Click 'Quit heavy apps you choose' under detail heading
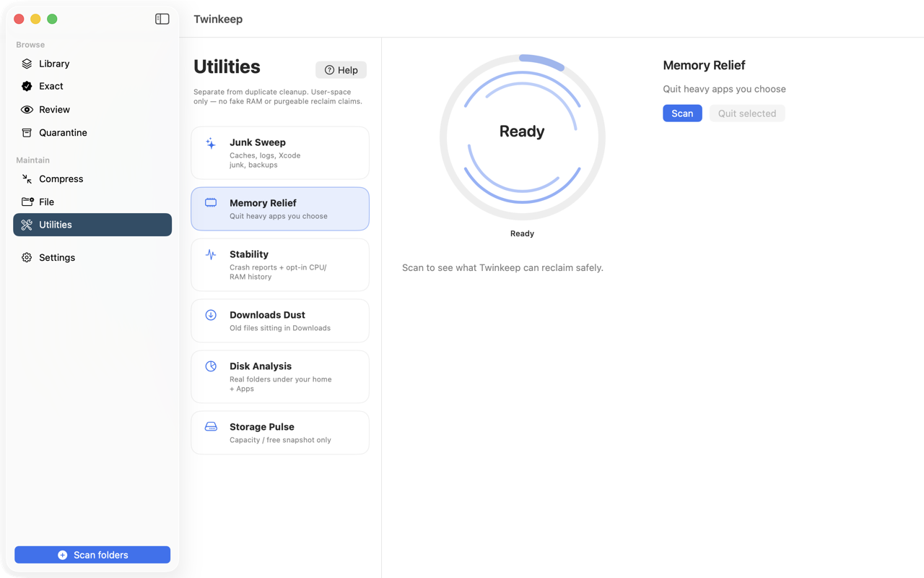This screenshot has width=924, height=578. 724,89
